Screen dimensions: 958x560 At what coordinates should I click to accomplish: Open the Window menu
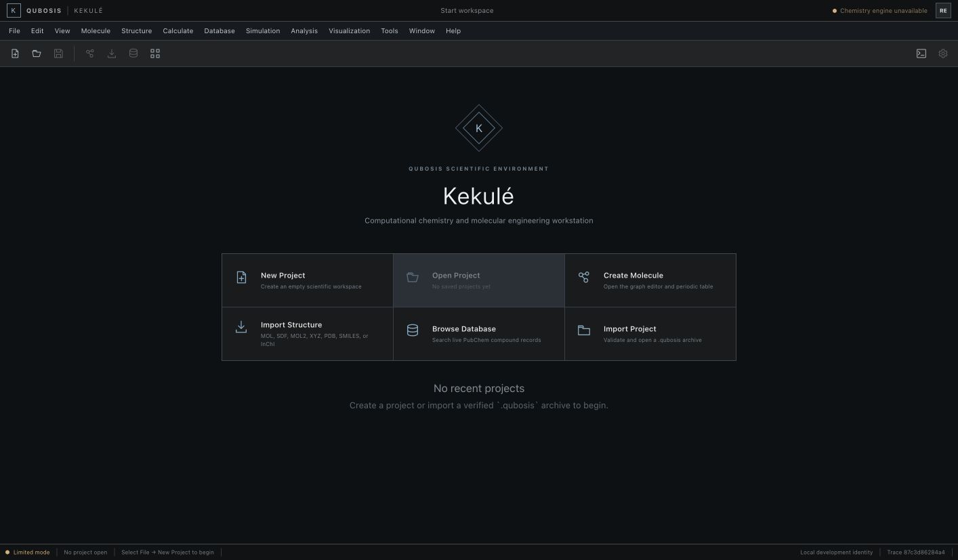tap(422, 31)
